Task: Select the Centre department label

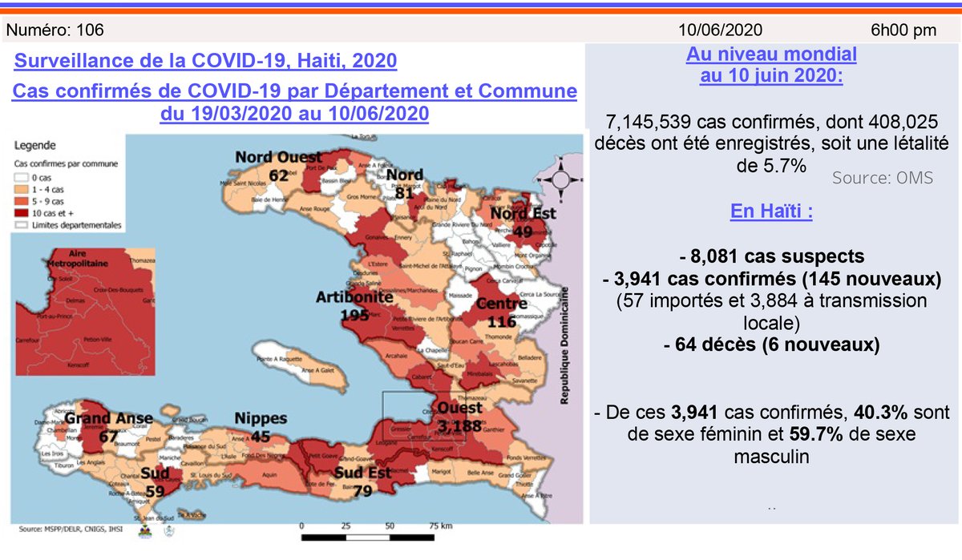Action: coord(502,304)
